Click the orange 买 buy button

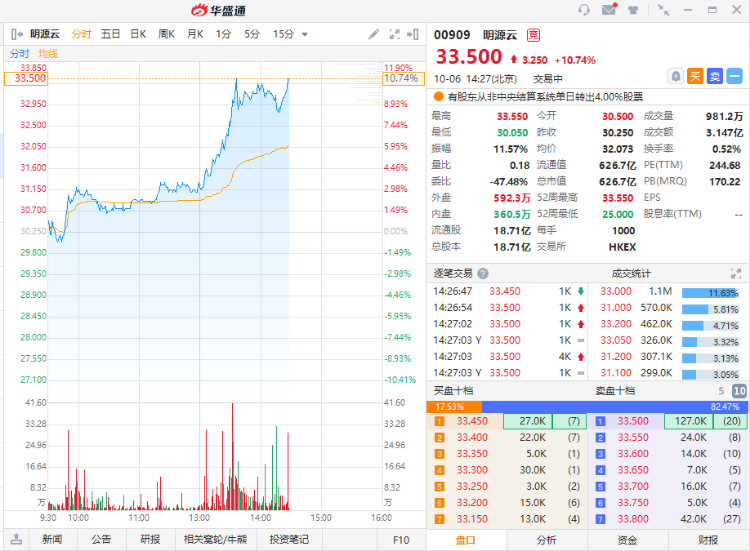click(x=695, y=76)
